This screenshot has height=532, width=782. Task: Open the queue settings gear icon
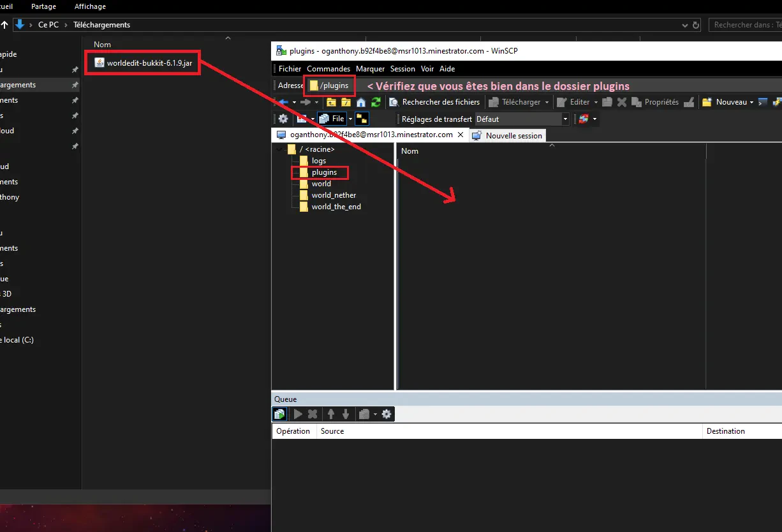pyautogui.click(x=386, y=414)
